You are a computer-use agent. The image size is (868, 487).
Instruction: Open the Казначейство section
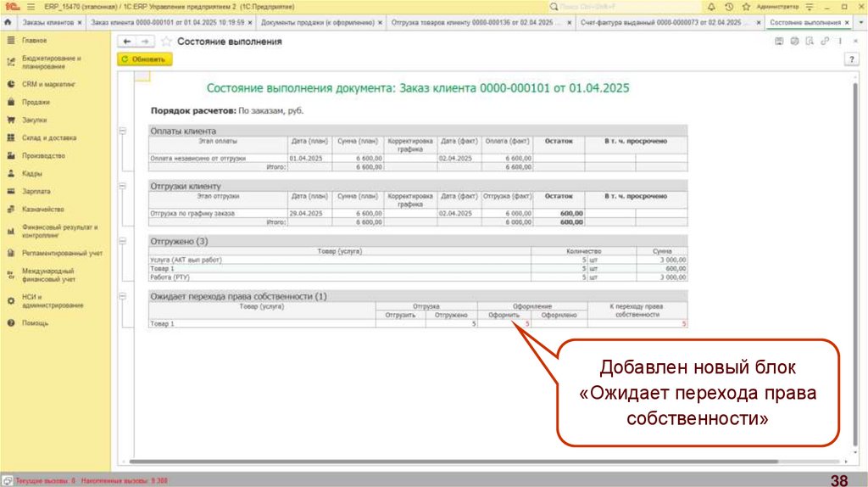coord(42,209)
